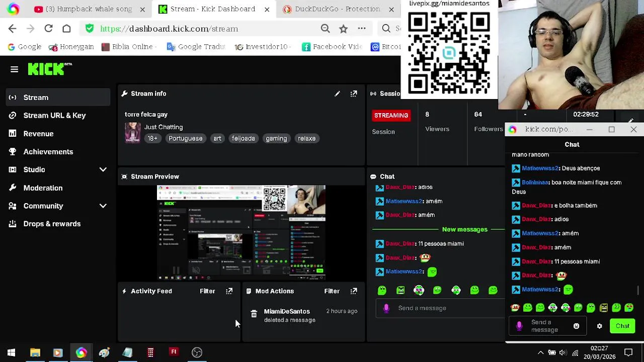The height and width of the screenshot is (362, 644).
Task: Go back with the browser back arrow
Action: point(13,29)
